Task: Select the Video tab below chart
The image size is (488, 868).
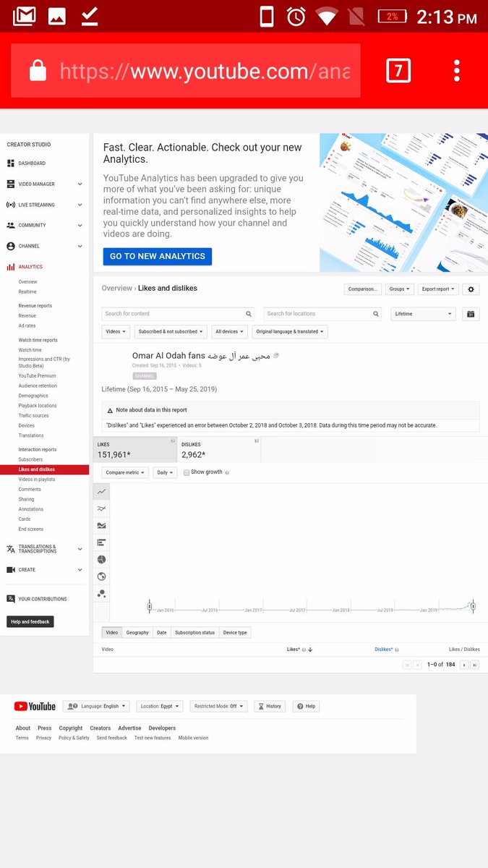Action: 111,632
